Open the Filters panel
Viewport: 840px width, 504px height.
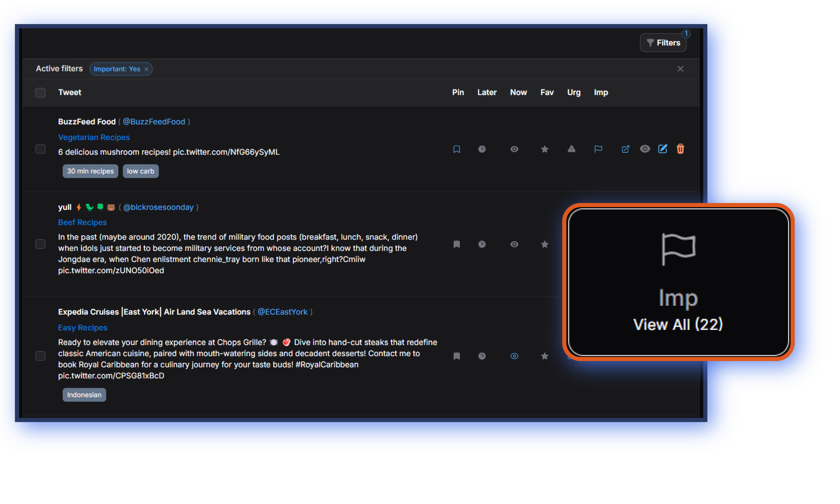pyautogui.click(x=663, y=43)
